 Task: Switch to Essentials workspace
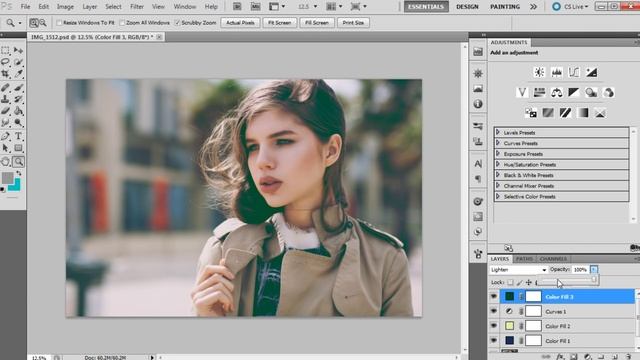coord(426,7)
